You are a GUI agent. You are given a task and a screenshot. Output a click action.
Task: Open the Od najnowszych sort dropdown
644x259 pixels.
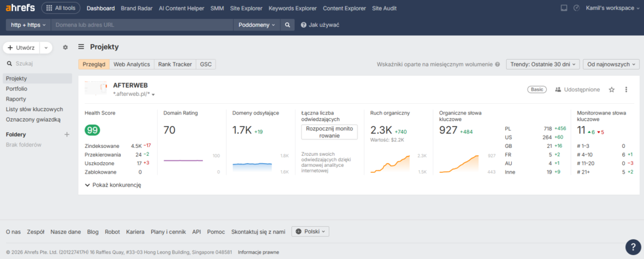611,64
